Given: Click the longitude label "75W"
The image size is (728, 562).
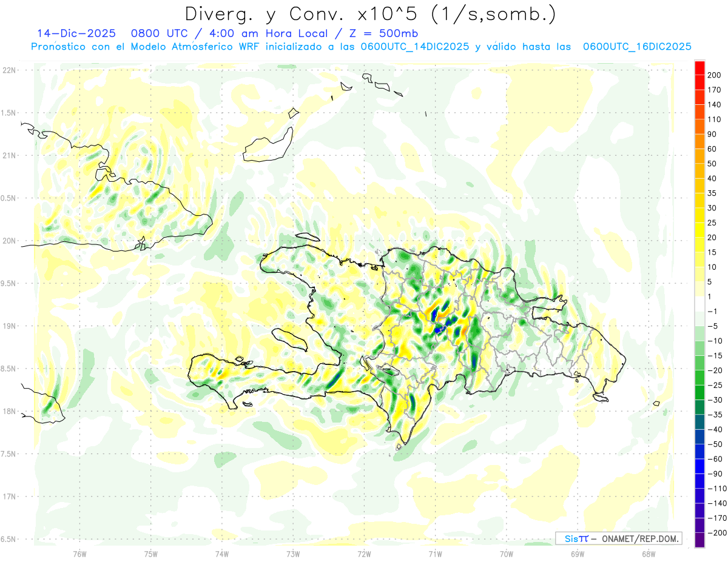Looking at the screenshot, I should coord(150,554).
